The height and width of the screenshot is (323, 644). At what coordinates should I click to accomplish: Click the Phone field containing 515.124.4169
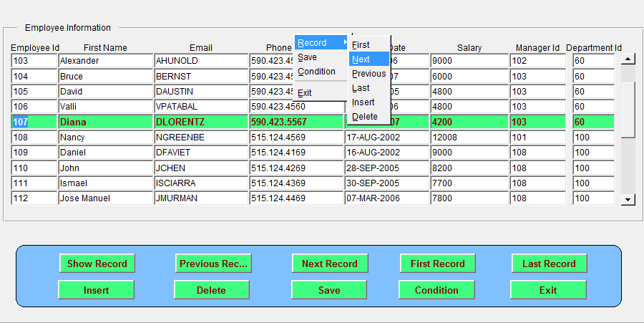(x=296, y=153)
